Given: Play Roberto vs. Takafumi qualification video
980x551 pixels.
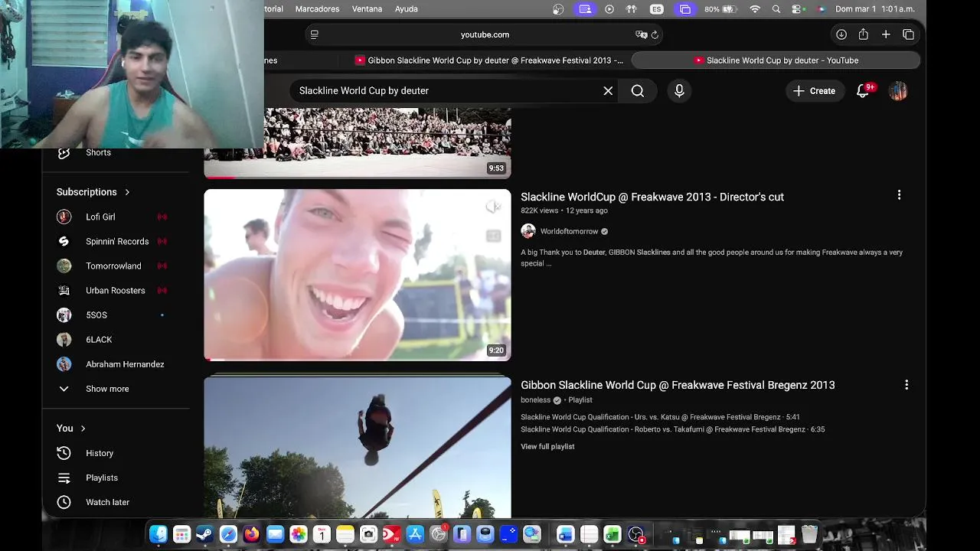Looking at the screenshot, I should pyautogui.click(x=673, y=429).
